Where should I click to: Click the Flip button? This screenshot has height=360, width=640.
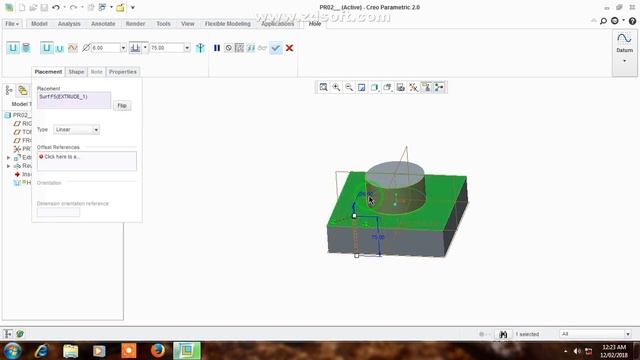pyautogui.click(x=122, y=106)
